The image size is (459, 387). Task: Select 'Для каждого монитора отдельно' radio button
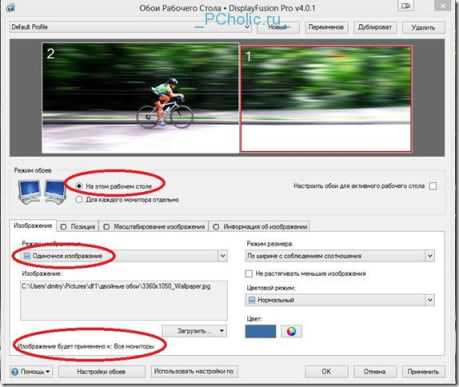coord(79,200)
